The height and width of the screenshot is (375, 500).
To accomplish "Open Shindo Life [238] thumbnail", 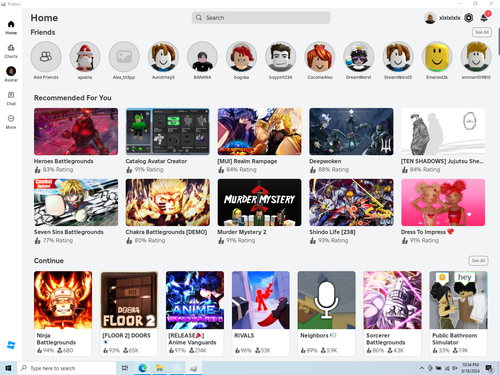I will click(x=351, y=202).
